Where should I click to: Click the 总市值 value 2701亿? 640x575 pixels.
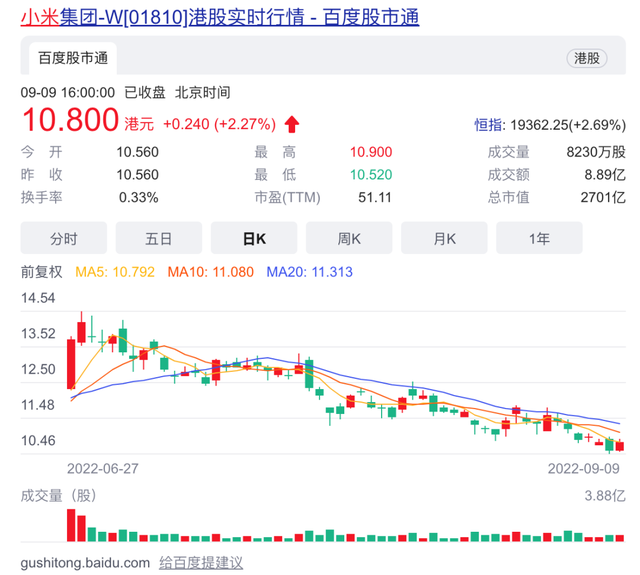point(603,198)
